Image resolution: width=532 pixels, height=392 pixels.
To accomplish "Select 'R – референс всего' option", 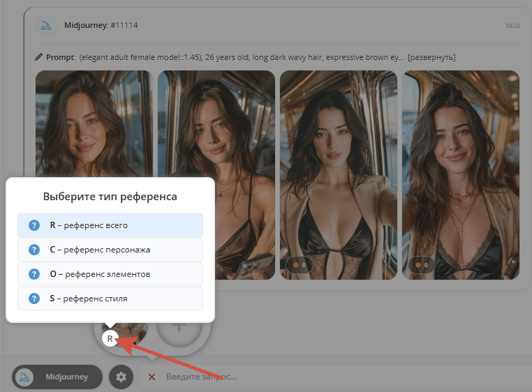I will 110,225.
